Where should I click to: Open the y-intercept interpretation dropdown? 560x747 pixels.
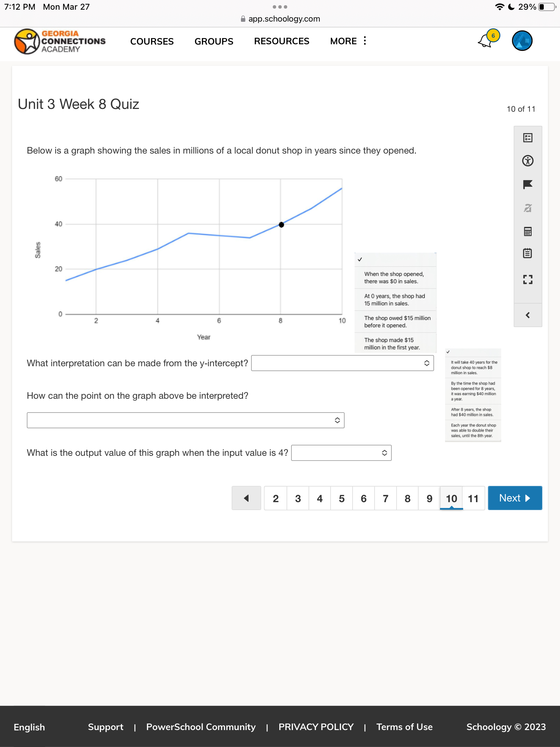343,363
